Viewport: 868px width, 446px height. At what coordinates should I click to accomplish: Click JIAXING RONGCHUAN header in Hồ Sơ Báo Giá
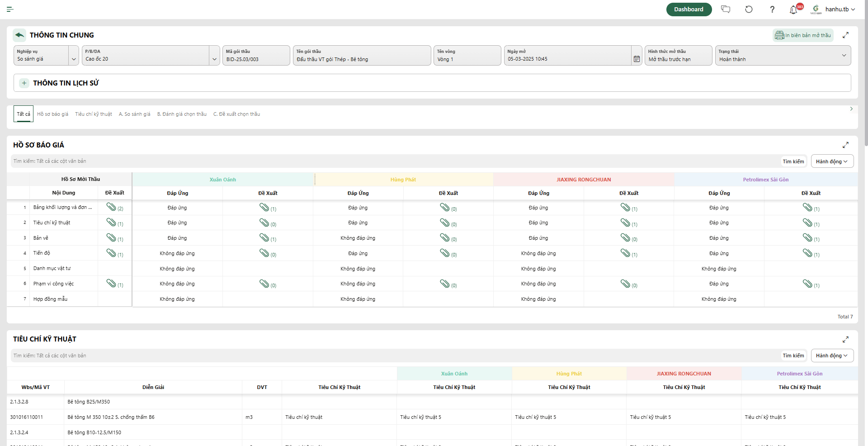click(584, 180)
